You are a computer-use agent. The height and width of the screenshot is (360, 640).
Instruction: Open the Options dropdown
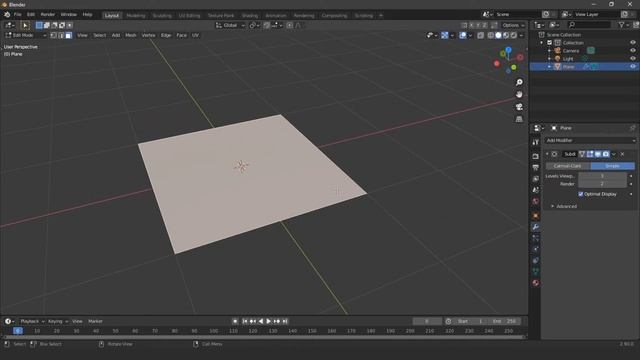pos(513,25)
